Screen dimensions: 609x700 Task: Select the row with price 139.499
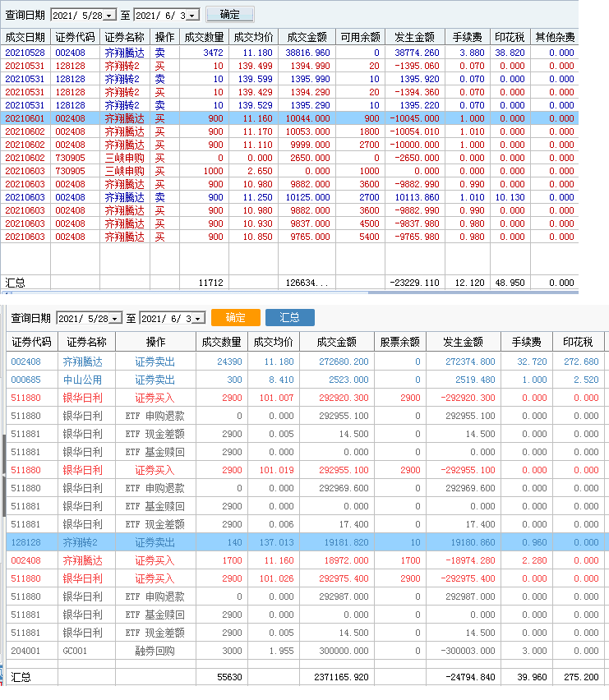(x=289, y=66)
